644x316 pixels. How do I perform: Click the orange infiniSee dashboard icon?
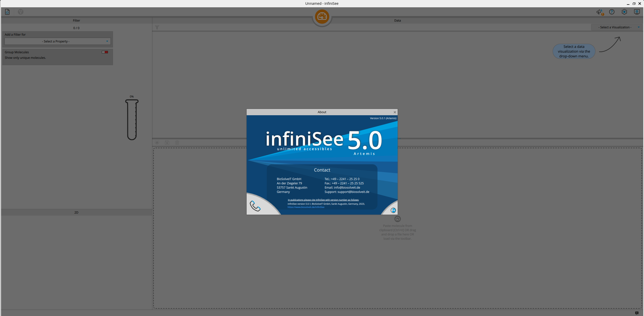pos(322,17)
